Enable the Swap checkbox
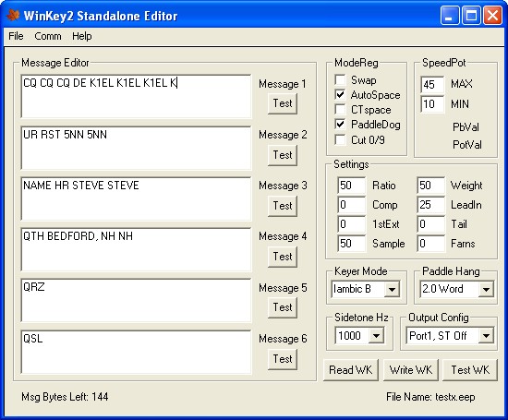The height and width of the screenshot is (420, 508). pos(340,79)
